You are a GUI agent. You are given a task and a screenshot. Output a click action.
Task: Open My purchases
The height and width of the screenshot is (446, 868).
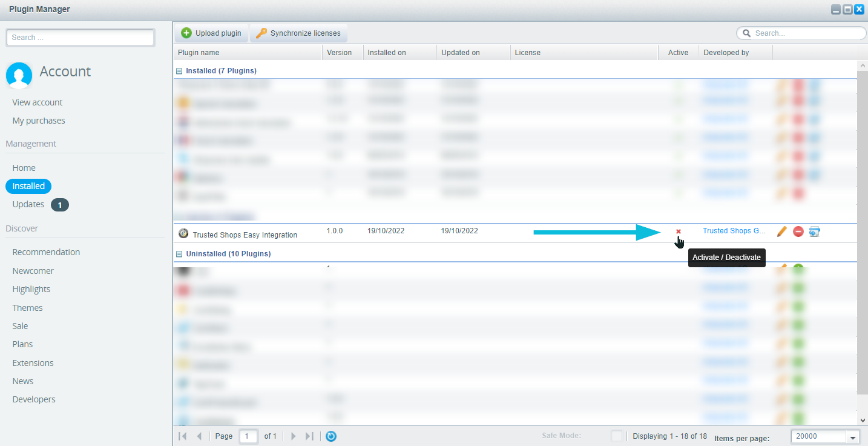coord(39,121)
